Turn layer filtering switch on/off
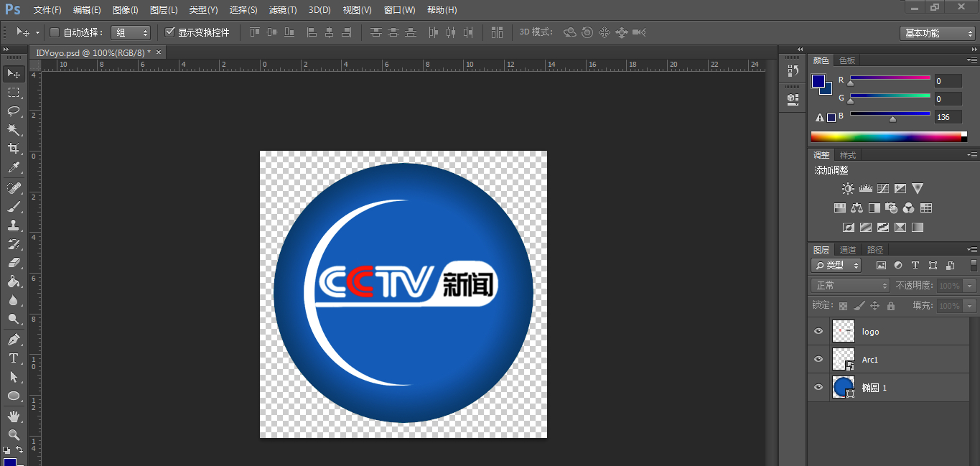This screenshot has height=466, width=980. click(x=974, y=265)
